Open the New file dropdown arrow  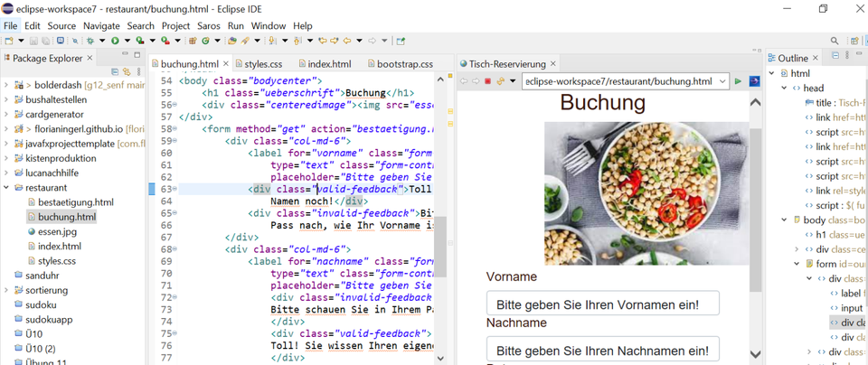21,41
